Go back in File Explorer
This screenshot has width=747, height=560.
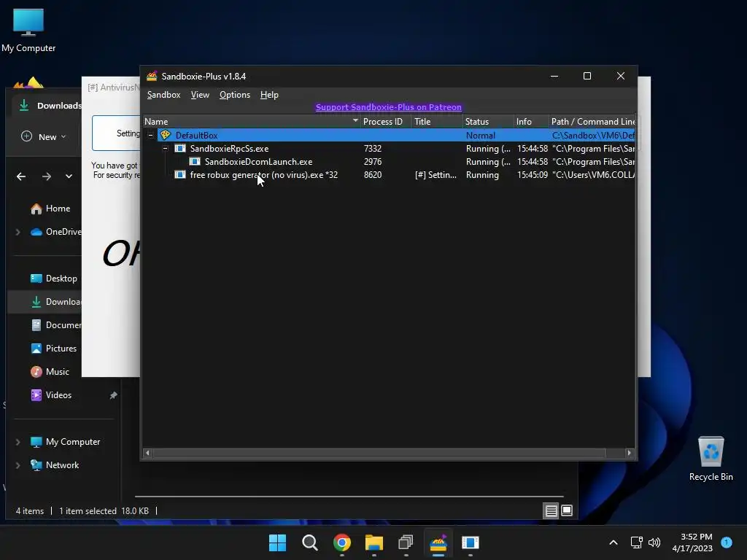(x=21, y=176)
